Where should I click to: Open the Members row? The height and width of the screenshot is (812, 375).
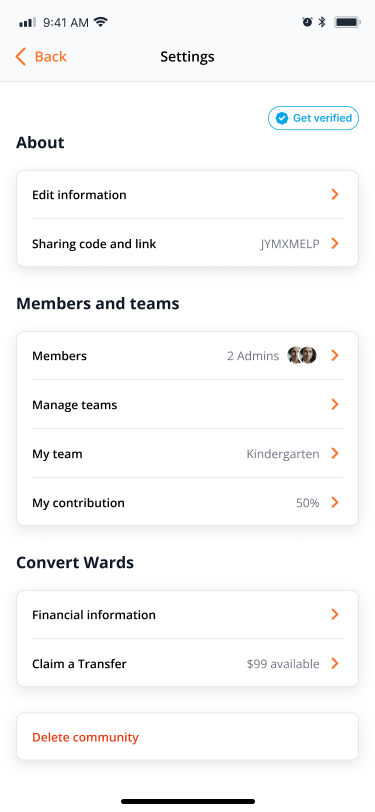(x=188, y=356)
